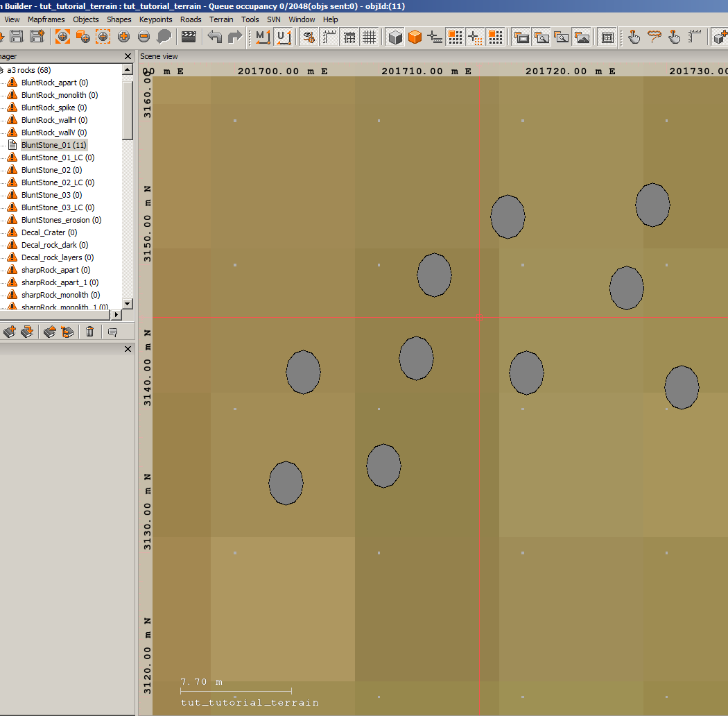Open the Terrain menu
This screenshot has height=716, width=728.
pyautogui.click(x=221, y=19)
